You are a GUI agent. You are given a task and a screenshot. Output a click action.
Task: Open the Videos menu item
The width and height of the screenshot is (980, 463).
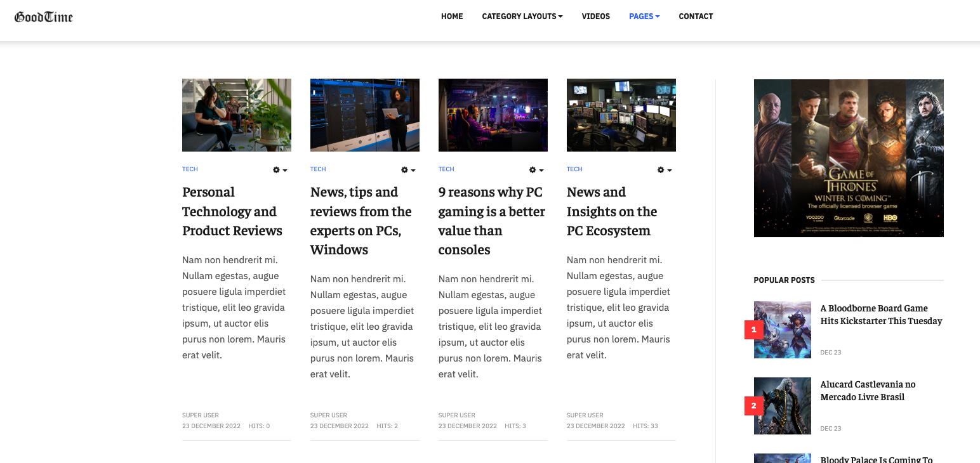pos(595,16)
